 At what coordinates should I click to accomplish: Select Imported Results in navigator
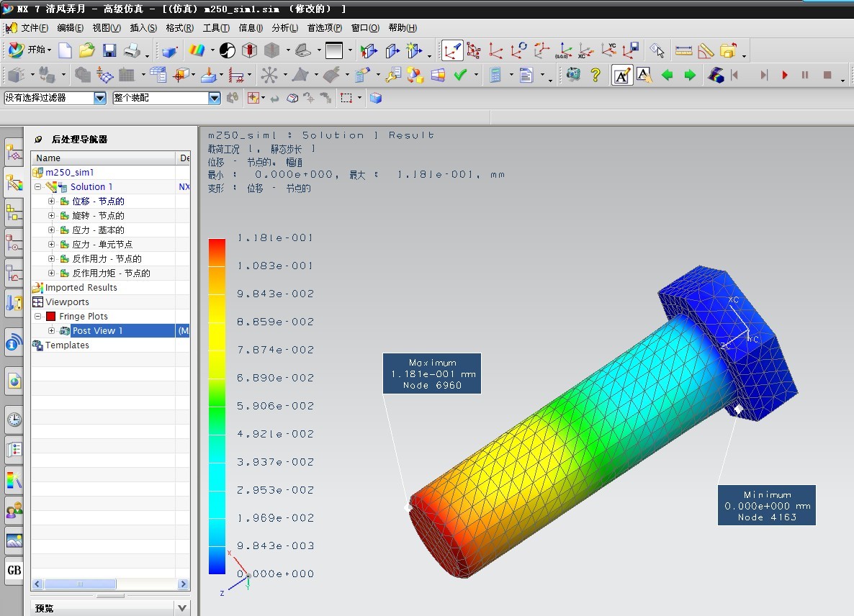coord(81,287)
